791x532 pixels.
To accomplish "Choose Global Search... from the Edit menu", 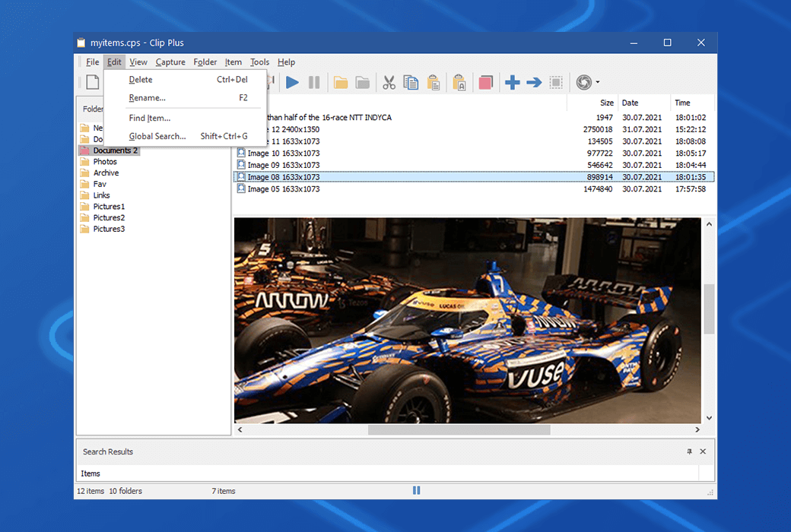I will (185, 136).
